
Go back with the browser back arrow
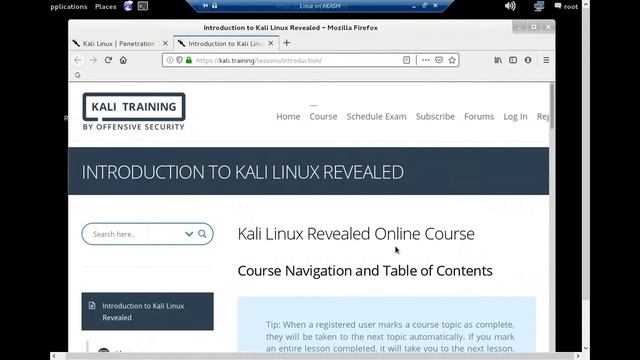coord(78,60)
